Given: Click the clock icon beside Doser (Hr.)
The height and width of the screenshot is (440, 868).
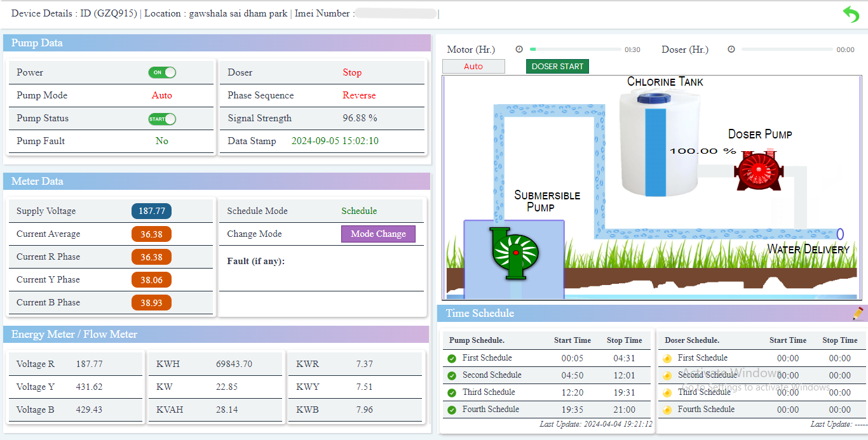Looking at the screenshot, I should 731,50.
